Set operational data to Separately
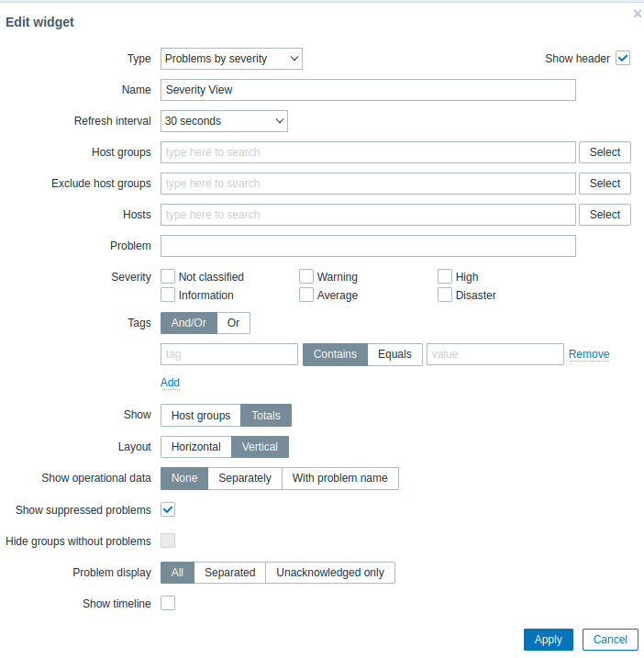Screen dimensions: 644x658 (245, 478)
